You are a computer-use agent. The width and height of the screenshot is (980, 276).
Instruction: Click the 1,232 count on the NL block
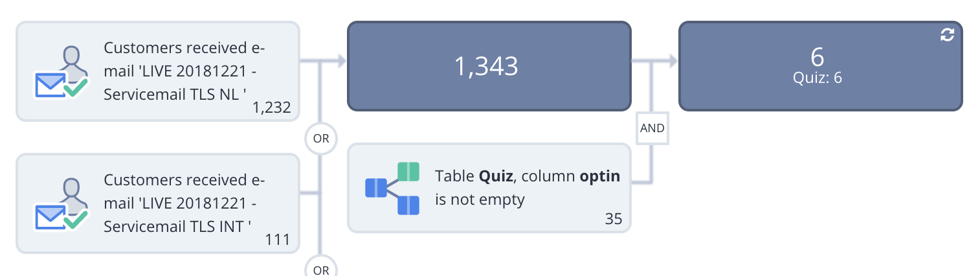[x=272, y=108]
